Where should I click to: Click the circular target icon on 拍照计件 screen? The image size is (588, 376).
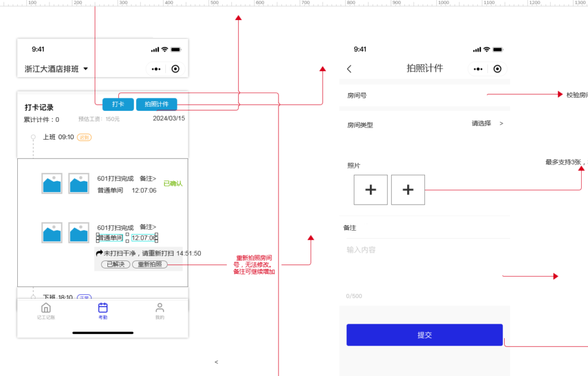click(497, 69)
